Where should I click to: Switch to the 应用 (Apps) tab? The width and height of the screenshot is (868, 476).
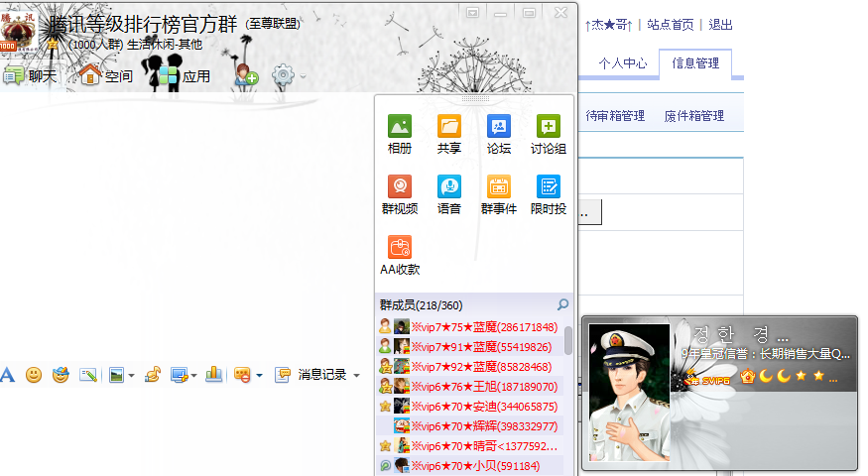click(x=183, y=75)
